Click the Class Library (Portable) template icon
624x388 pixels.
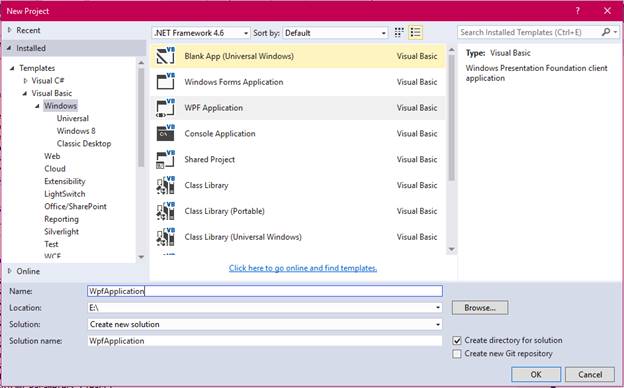(166, 211)
